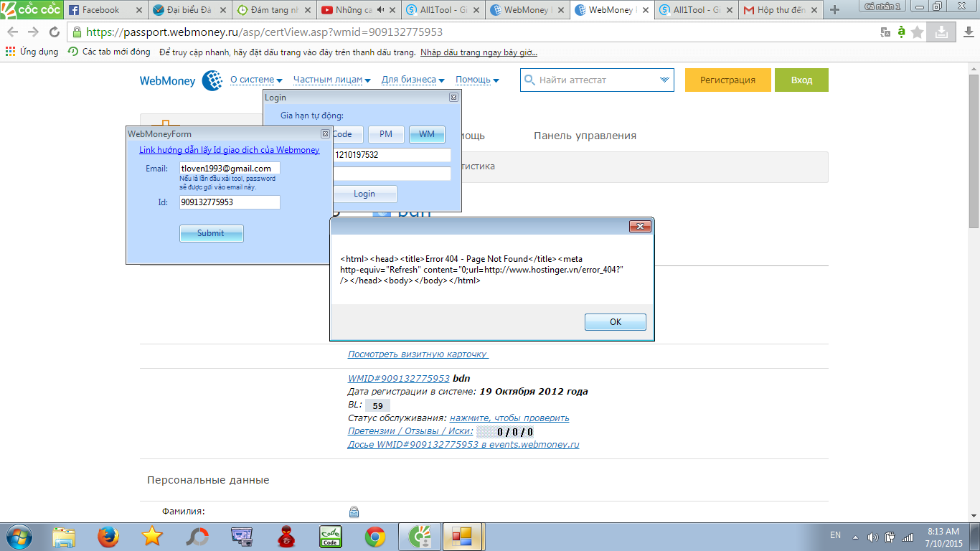
Task: Click the WebMoney globe logo
Action: tap(212, 80)
